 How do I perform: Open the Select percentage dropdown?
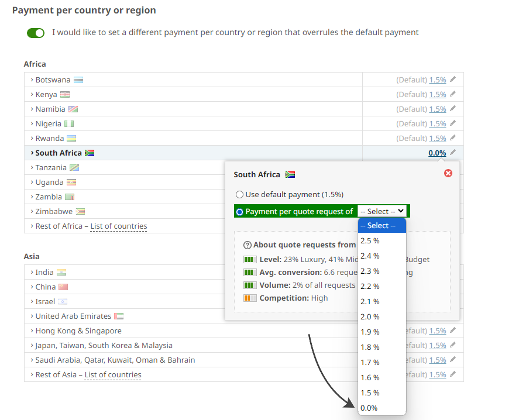coord(383,211)
